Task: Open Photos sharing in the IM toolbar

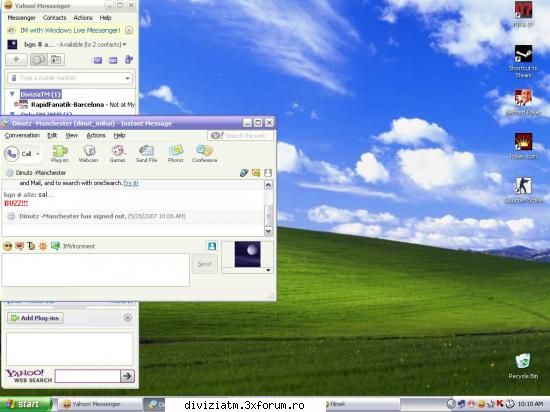Action: 176,154
